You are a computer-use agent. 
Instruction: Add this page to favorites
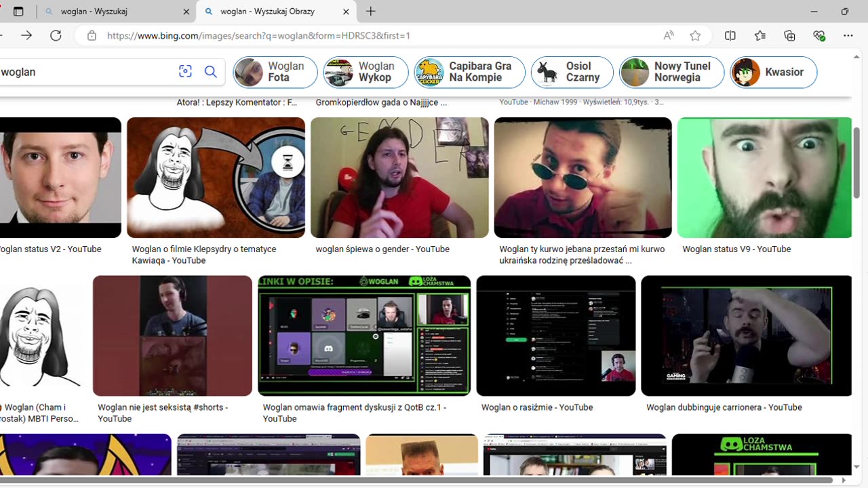(695, 35)
